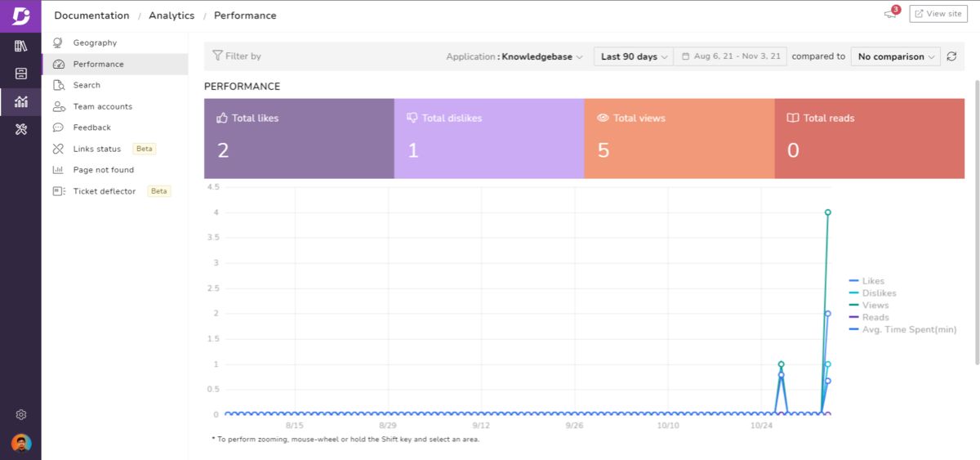The height and width of the screenshot is (460, 980).
Task: Click the Page not found bar chart icon
Action: pos(58,170)
